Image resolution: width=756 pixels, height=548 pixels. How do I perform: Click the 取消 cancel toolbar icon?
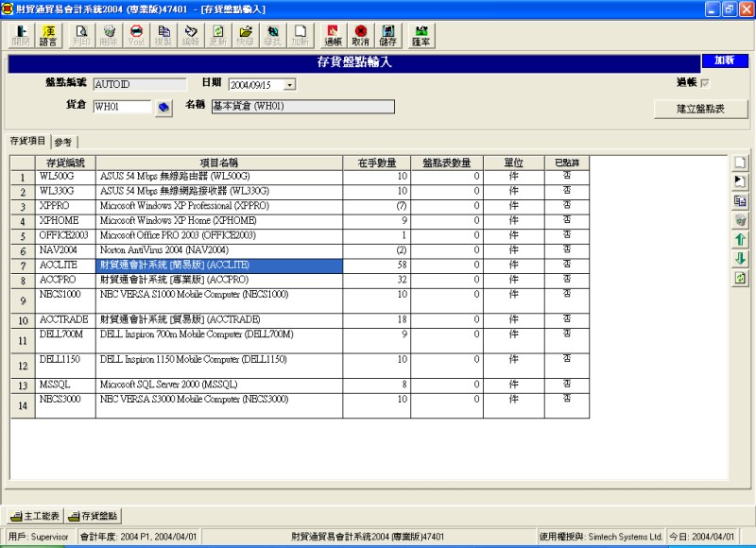pyautogui.click(x=361, y=36)
